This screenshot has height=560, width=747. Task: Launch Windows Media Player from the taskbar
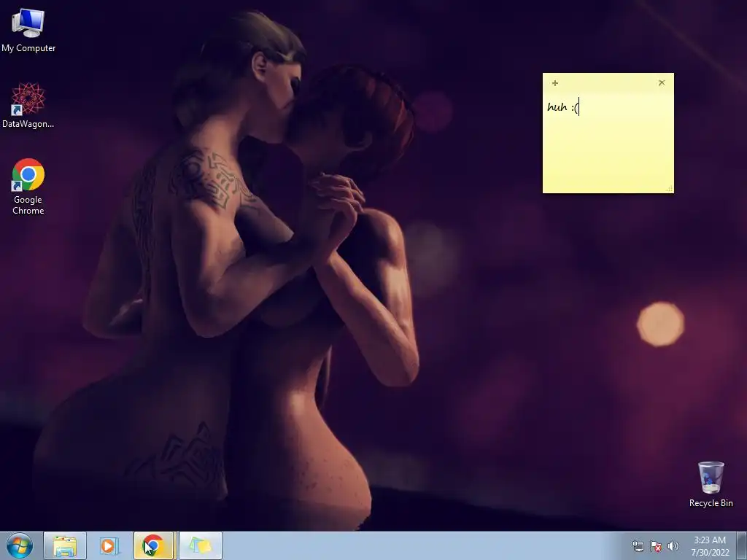(x=109, y=545)
